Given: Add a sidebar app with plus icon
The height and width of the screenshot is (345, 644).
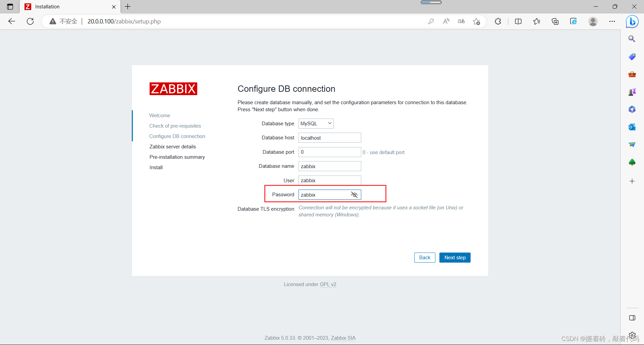Looking at the screenshot, I should pos(632,181).
